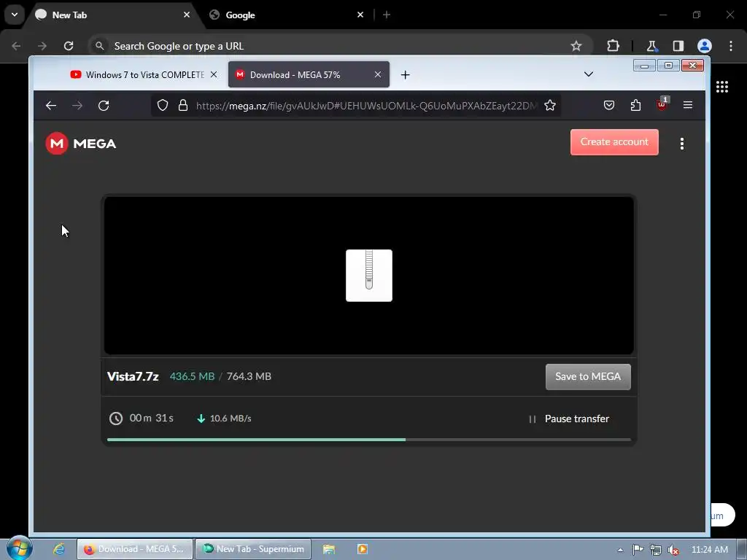
Task: Click the clock time-remaining icon
Action: (x=116, y=418)
